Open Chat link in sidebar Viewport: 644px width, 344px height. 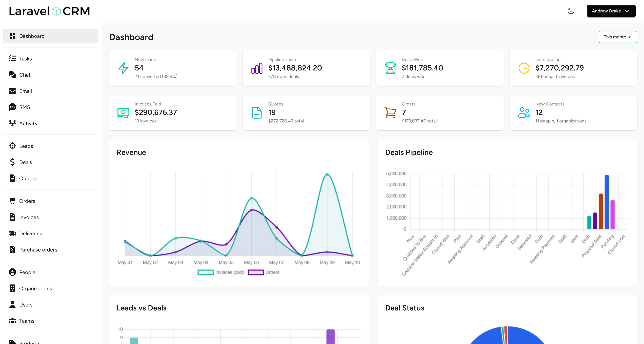[x=51, y=75]
